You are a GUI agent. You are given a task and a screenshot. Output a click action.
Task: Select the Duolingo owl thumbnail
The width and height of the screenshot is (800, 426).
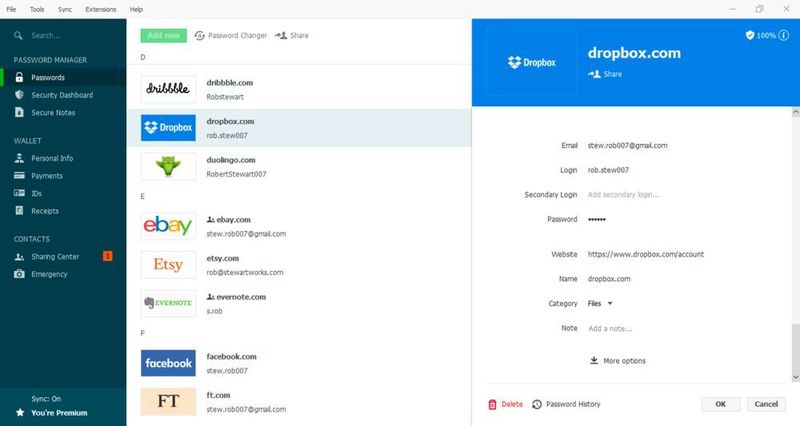coord(168,166)
